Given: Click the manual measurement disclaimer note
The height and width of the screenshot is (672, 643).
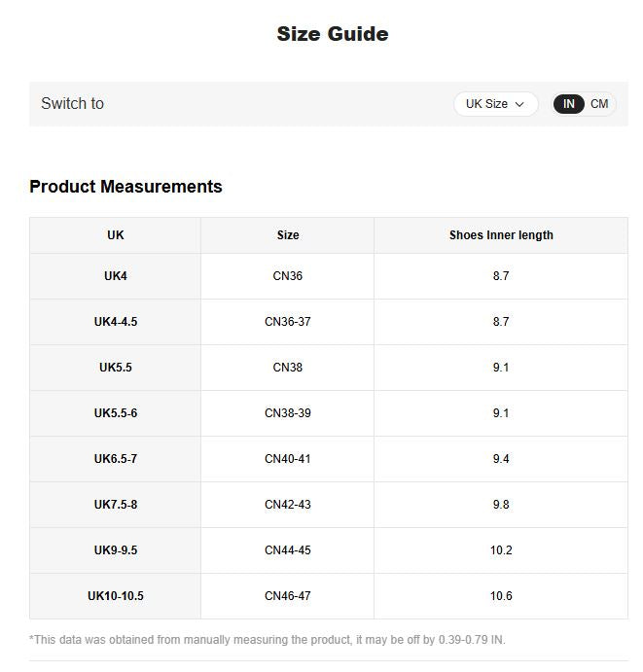Looking at the screenshot, I should pyautogui.click(x=268, y=640).
